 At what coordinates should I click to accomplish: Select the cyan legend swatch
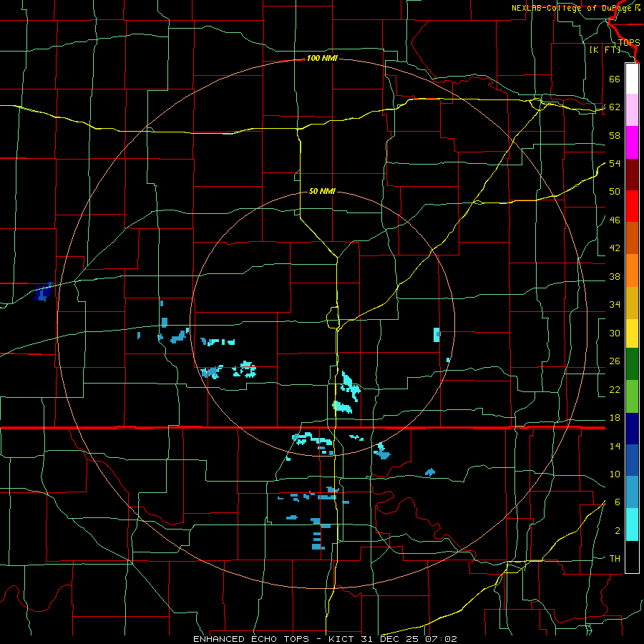632,525
